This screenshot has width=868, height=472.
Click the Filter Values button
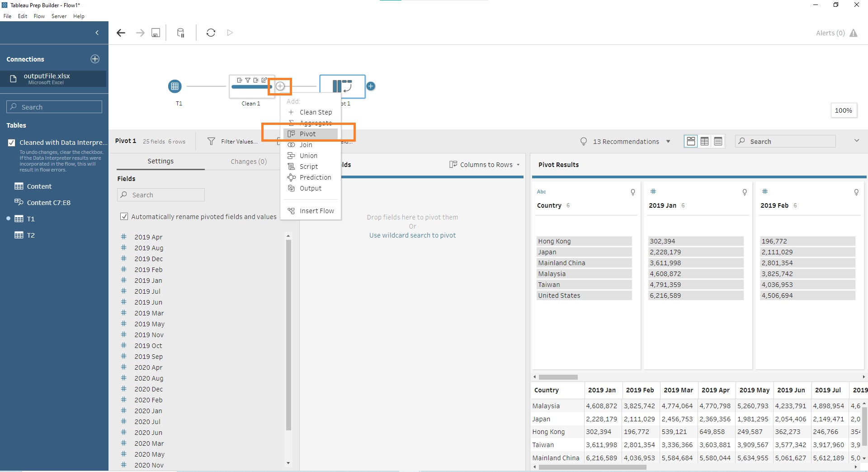pos(232,142)
